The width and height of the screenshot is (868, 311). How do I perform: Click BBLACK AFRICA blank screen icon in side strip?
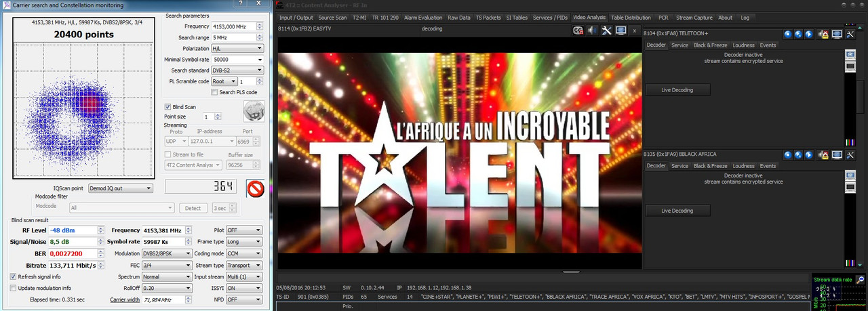(850, 187)
